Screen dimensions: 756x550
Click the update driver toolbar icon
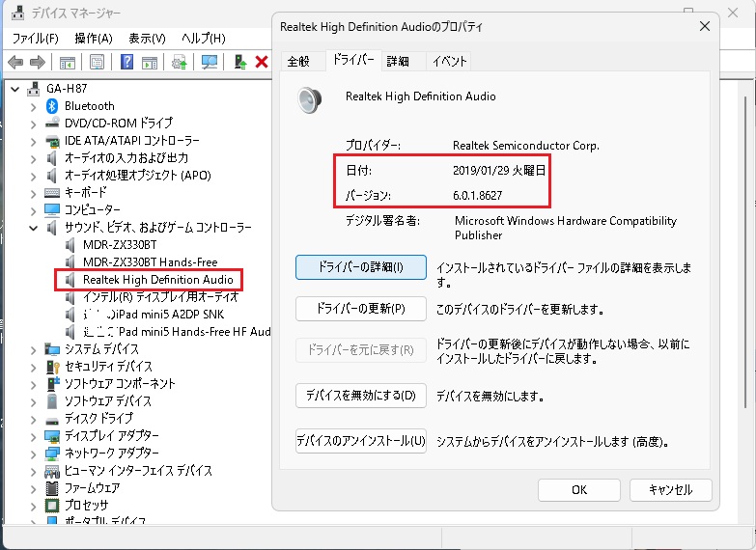[x=180, y=62]
